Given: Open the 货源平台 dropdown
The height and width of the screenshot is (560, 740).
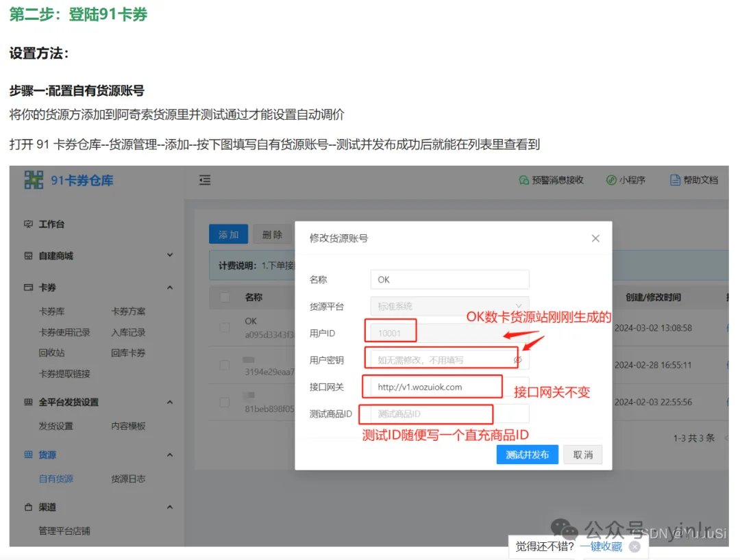Looking at the screenshot, I should pos(449,307).
